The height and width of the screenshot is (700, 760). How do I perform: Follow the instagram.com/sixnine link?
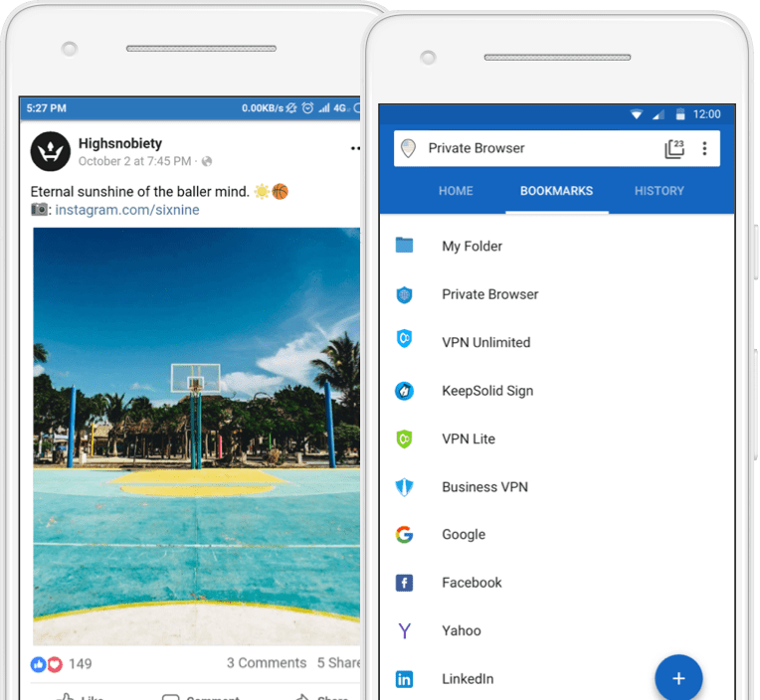pos(127,210)
